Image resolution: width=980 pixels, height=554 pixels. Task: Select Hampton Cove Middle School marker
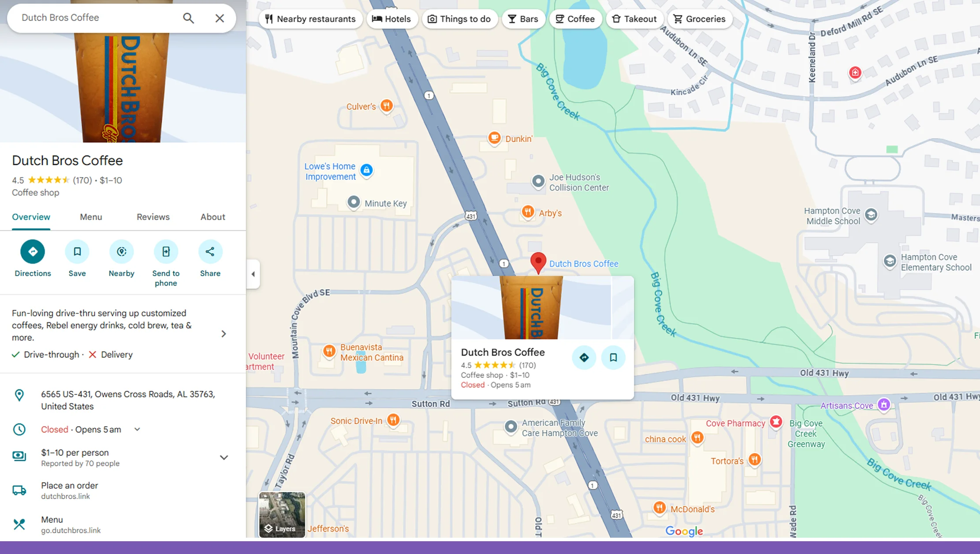click(x=871, y=215)
